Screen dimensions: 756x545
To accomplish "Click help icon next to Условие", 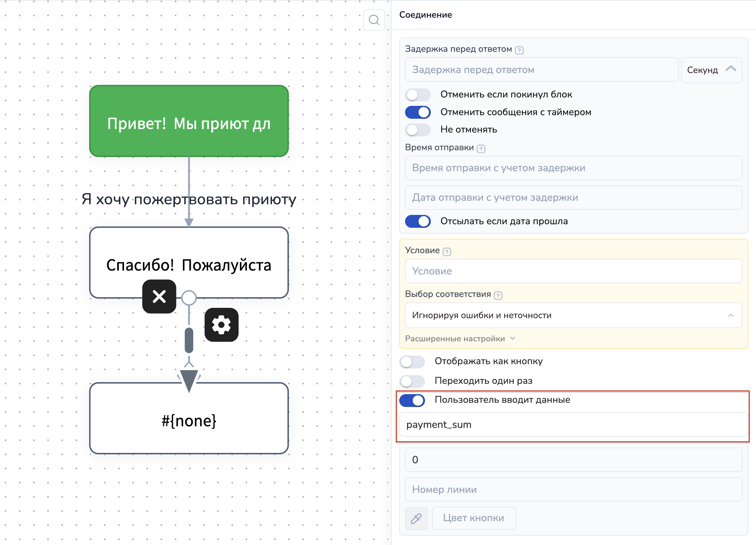I will pos(447,252).
